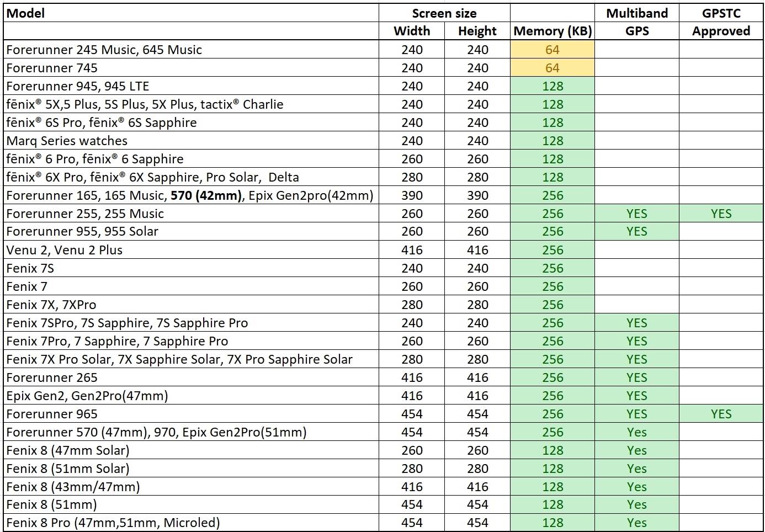
Task: Select the Multiband header cell
Action: coord(636,13)
